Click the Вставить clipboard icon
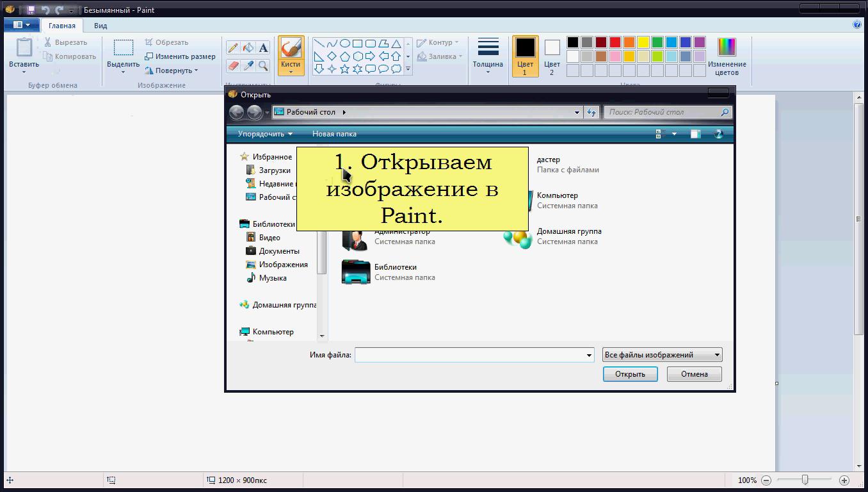The height and width of the screenshot is (492, 868). [x=24, y=47]
